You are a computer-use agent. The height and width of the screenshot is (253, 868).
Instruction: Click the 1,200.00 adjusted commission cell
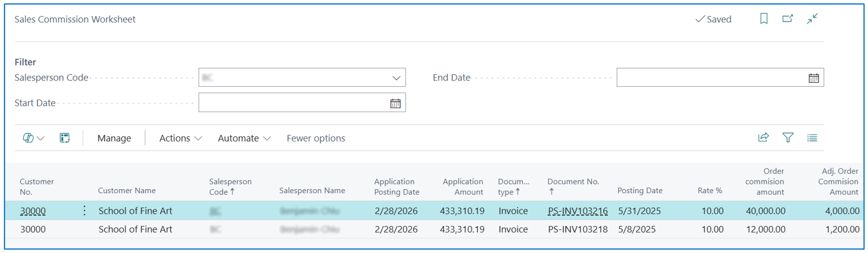(x=842, y=229)
